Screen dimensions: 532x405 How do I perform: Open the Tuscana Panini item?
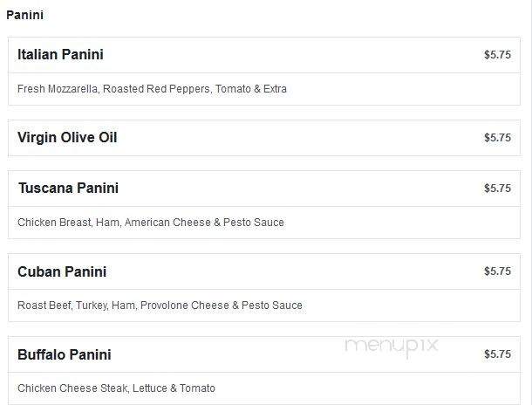point(68,188)
